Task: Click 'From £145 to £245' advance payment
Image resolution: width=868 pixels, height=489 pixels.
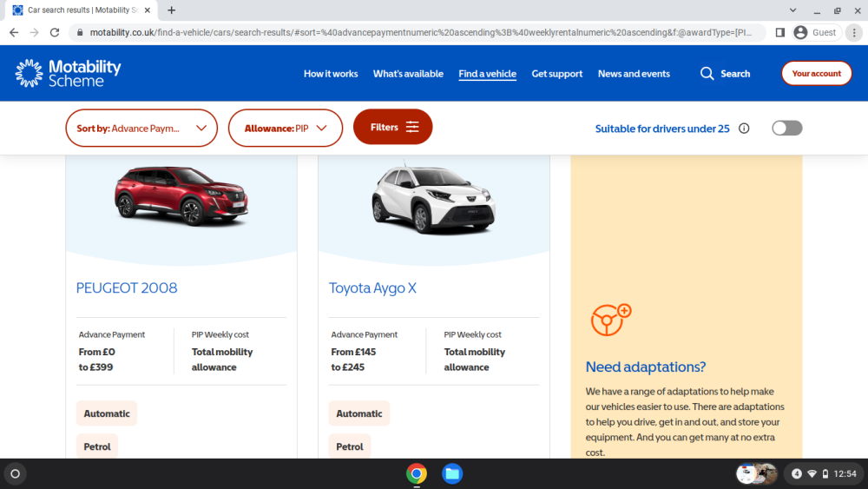Action: point(353,360)
